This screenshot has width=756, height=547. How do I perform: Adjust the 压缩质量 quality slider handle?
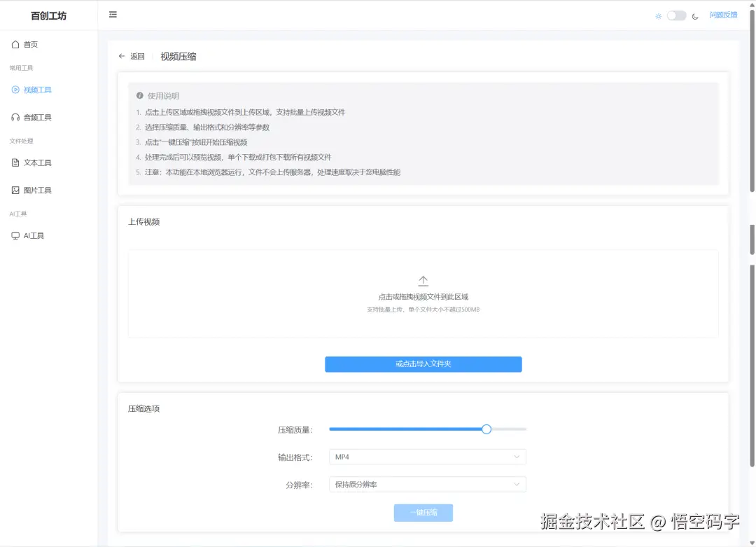pyautogui.click(x=486, y=429)
